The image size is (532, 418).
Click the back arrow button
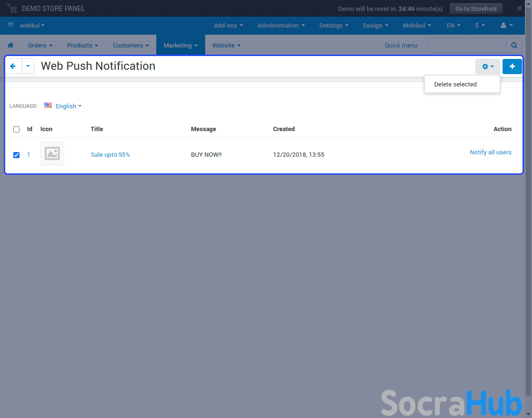point(13,66)
